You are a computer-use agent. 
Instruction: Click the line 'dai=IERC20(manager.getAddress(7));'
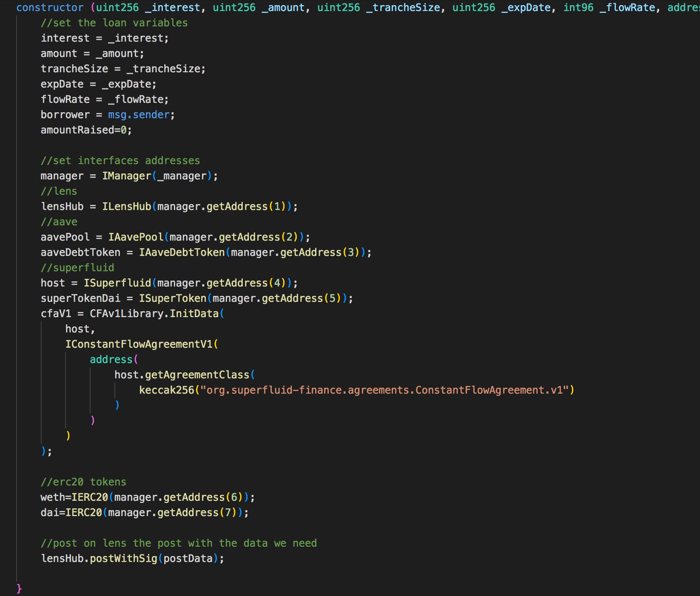click(145, 513)
